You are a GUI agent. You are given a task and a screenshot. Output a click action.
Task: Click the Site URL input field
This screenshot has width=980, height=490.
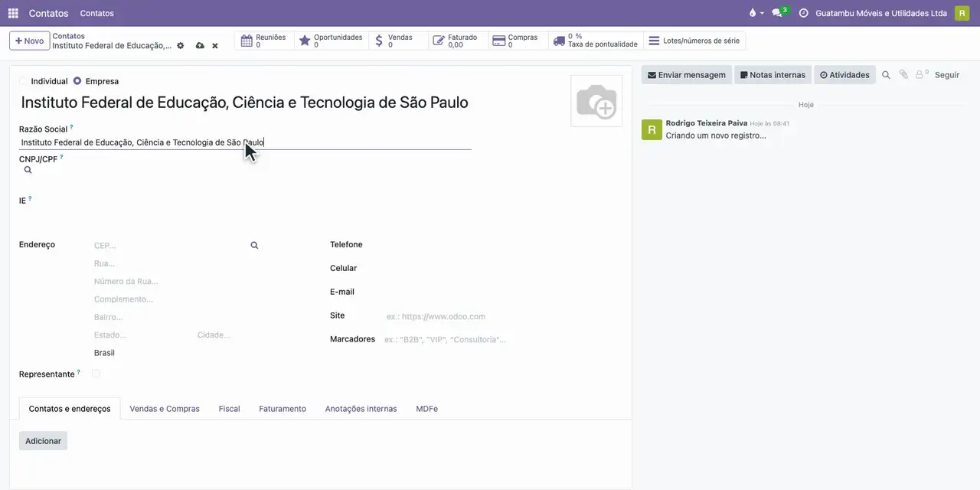click(x=501, y=316)
